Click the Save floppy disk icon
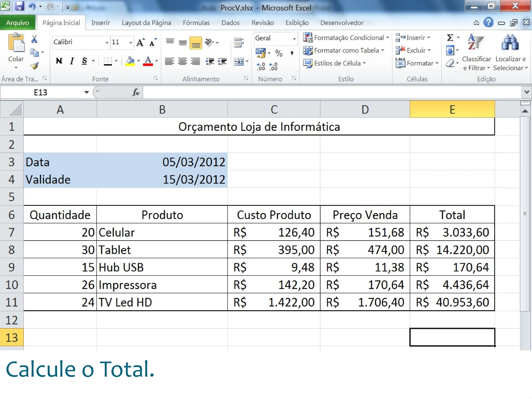532x399 pixels. (19, 6)
